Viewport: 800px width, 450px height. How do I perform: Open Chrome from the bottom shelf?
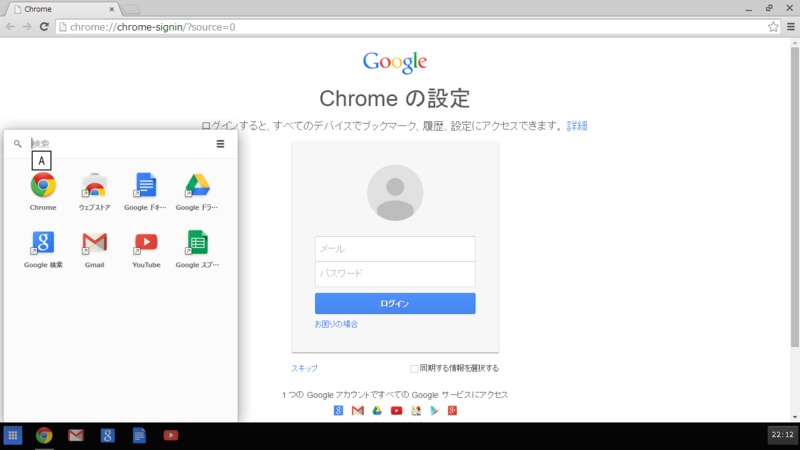pos(44,435)
